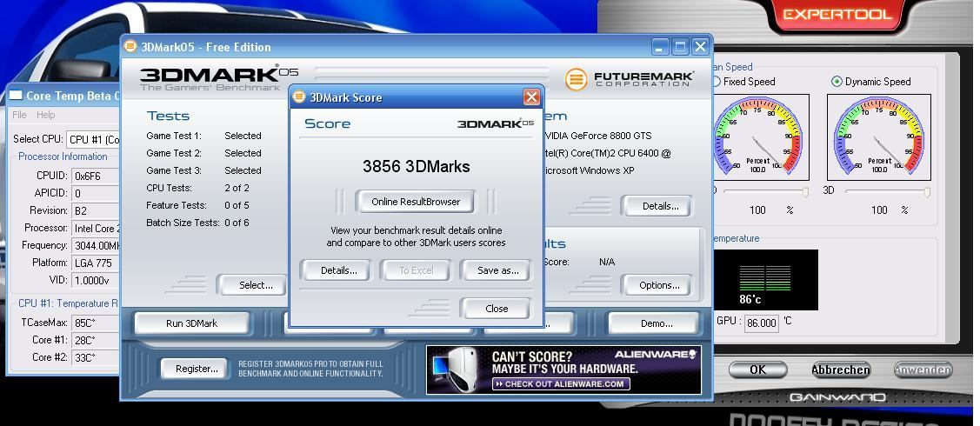The width and height of the screenshot is (980, 426).
Task: Open the Alienware advertisement banner
Action: [563, 369]
